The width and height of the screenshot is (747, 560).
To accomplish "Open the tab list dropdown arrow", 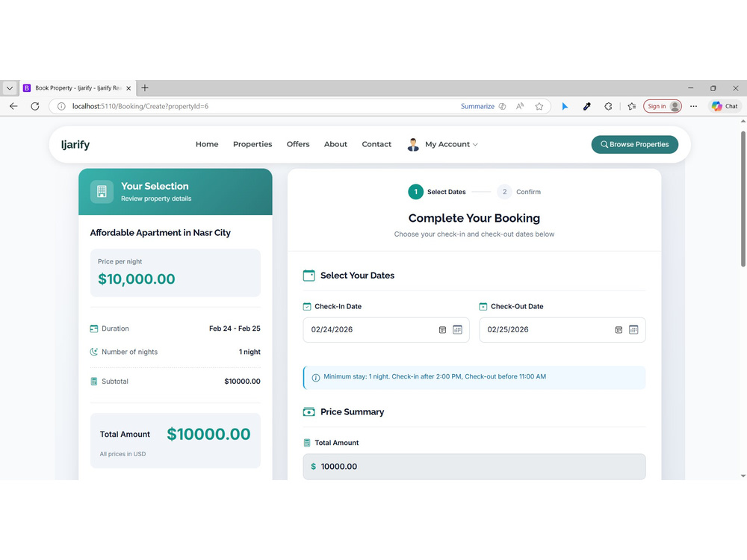I will 10,88.
